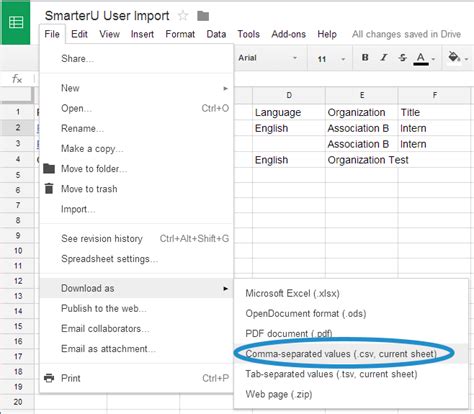Click the fx formula bar icon
Viewport: 474px width, 414px height.
coord(17,79)
